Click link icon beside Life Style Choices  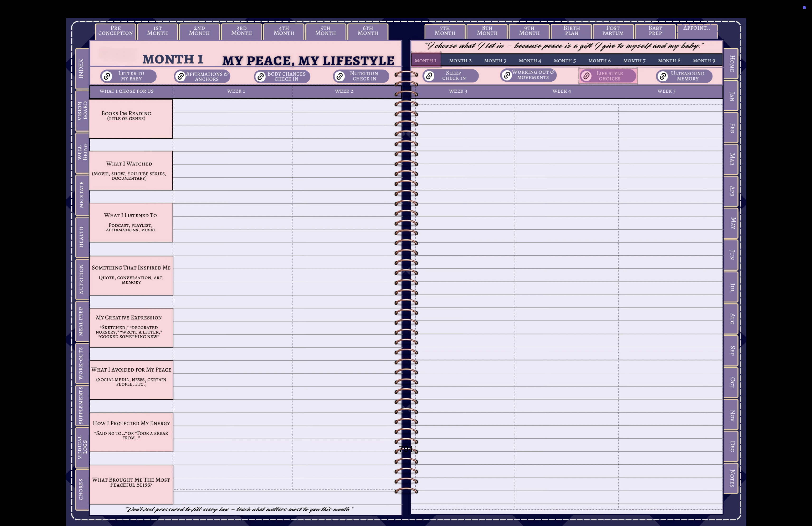click(586, 76)
